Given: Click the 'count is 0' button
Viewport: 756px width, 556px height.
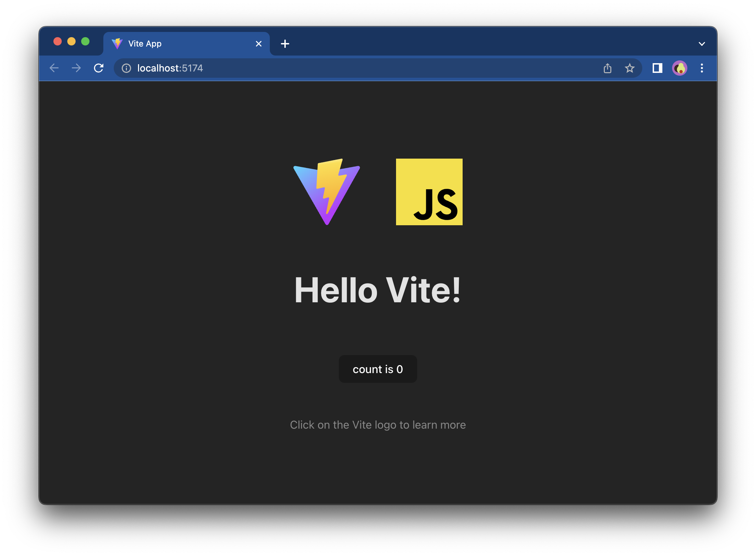Looking at the screenshot, I should click(378, 369).
